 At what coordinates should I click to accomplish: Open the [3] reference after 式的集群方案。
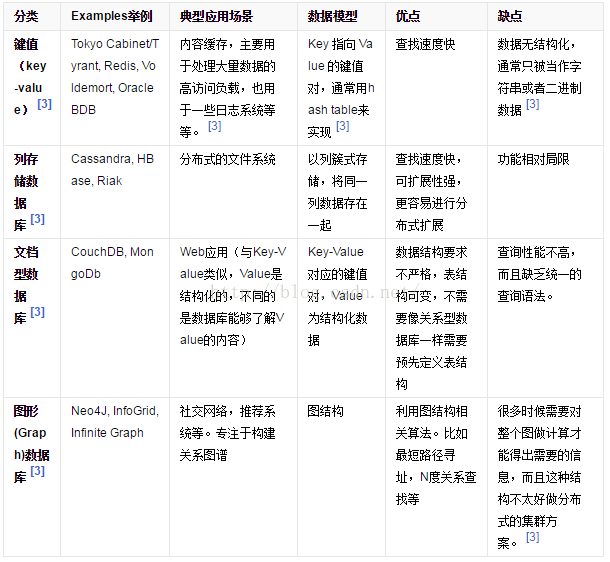533,537
